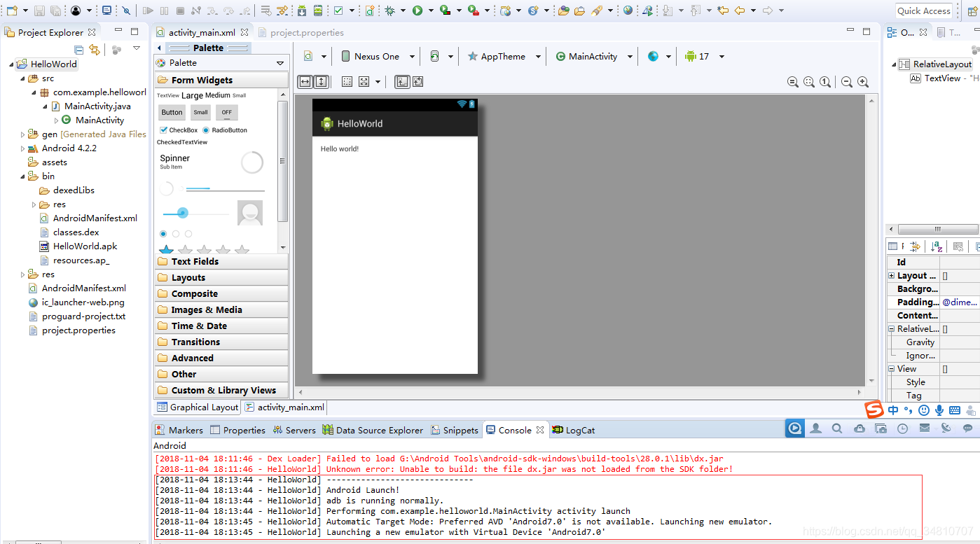Click the Zoom In canvas icon
The width and height of the screenshot is (980, 544).
[863, 82]
